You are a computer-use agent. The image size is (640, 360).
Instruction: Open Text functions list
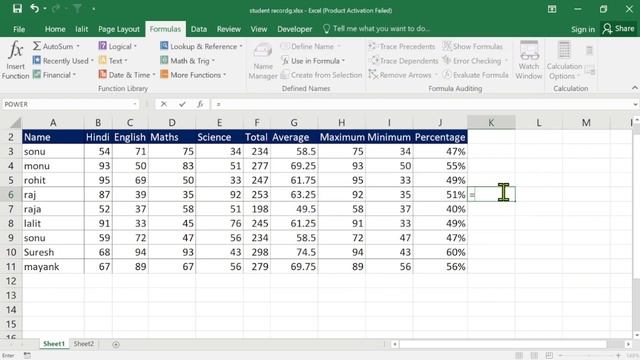click(x=113, y=61)
